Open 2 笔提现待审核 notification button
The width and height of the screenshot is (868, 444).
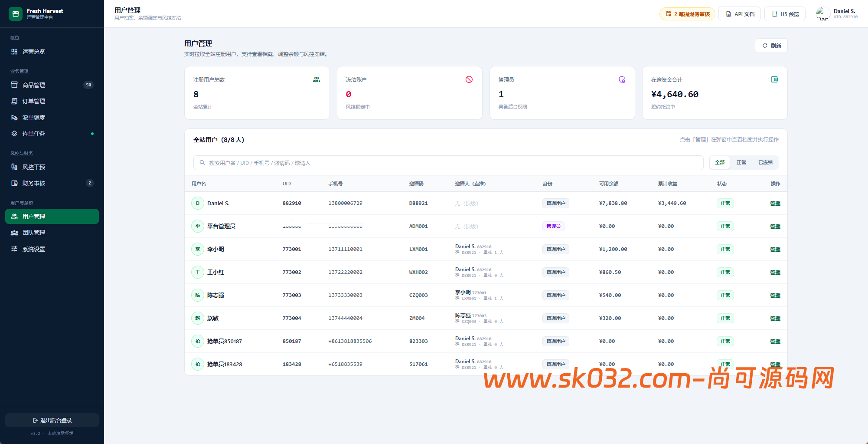click(688, 14)
